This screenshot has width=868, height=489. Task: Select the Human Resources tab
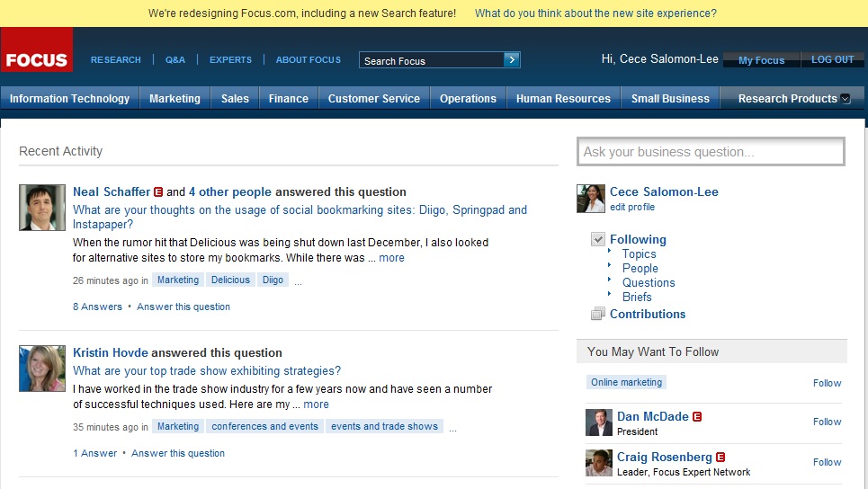click(563, 99)
